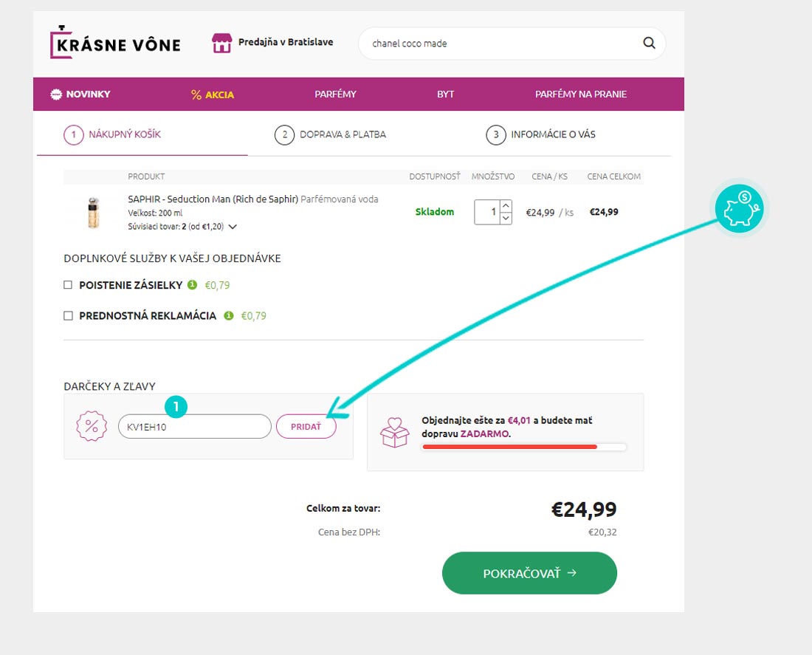The image size is (812, 655).
Task: Click the store icon beside Predajňa v Bratislave
Action: 221,43
